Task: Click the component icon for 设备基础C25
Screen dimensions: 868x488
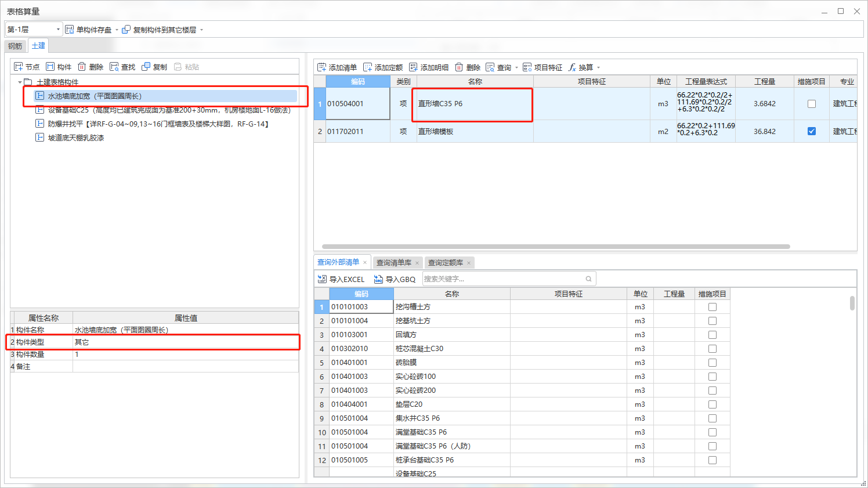Action: tap(40, 110)
